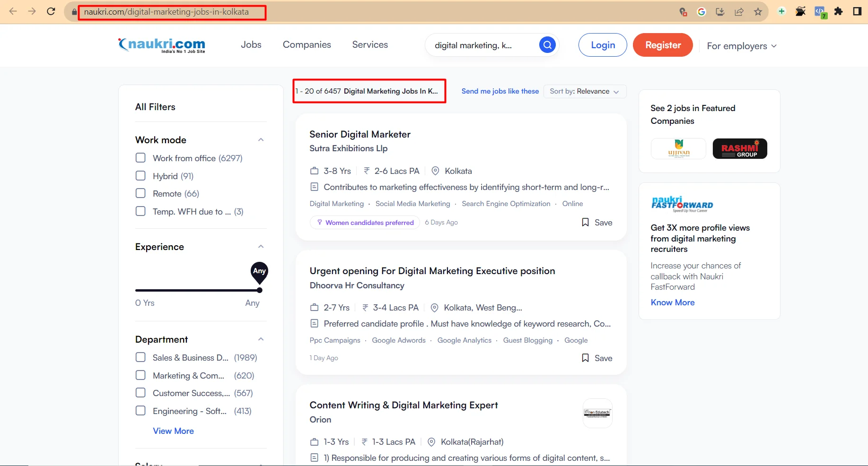Enable the Remote work mode filter

(140, 193)
